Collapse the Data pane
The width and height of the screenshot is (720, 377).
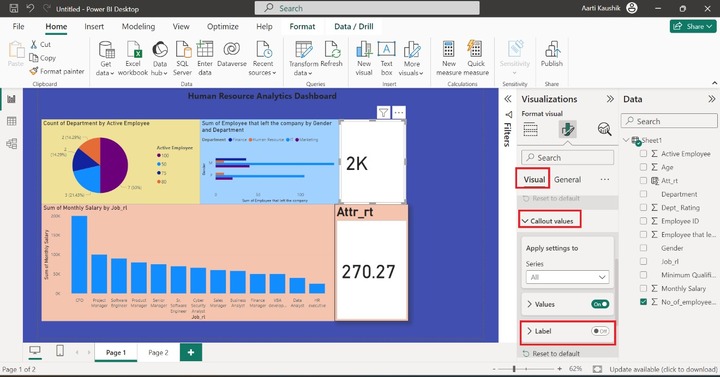tap(711, 99)
